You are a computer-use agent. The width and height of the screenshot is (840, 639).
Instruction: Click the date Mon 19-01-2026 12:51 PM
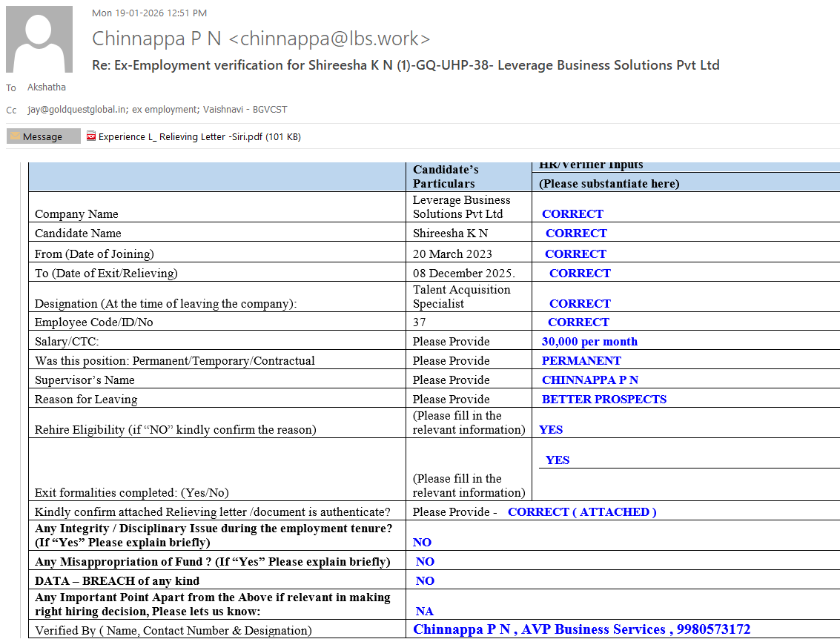pyautogui.click(x=150, y=13)
